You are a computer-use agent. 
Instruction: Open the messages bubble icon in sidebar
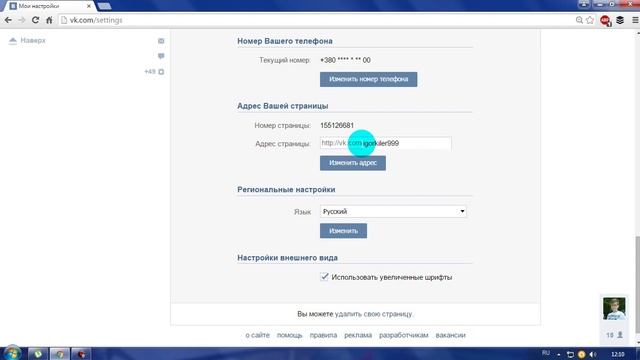coord(161,56)
